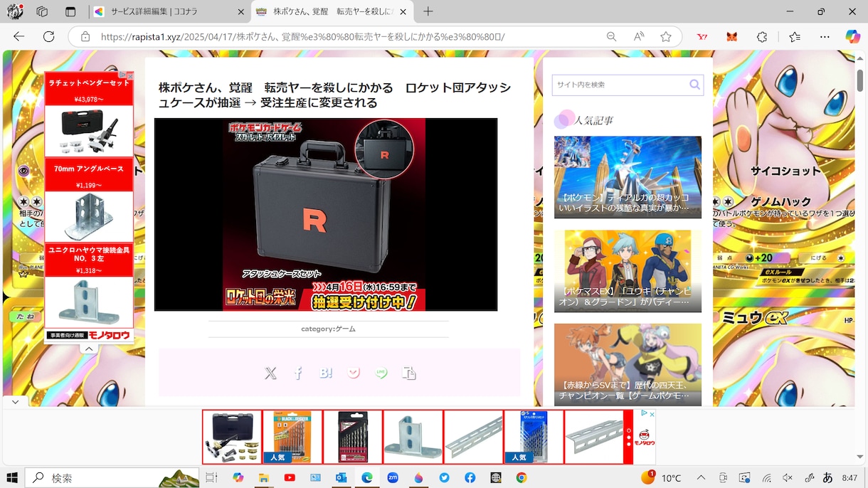Copy the article link icon

tap(409, 373)
